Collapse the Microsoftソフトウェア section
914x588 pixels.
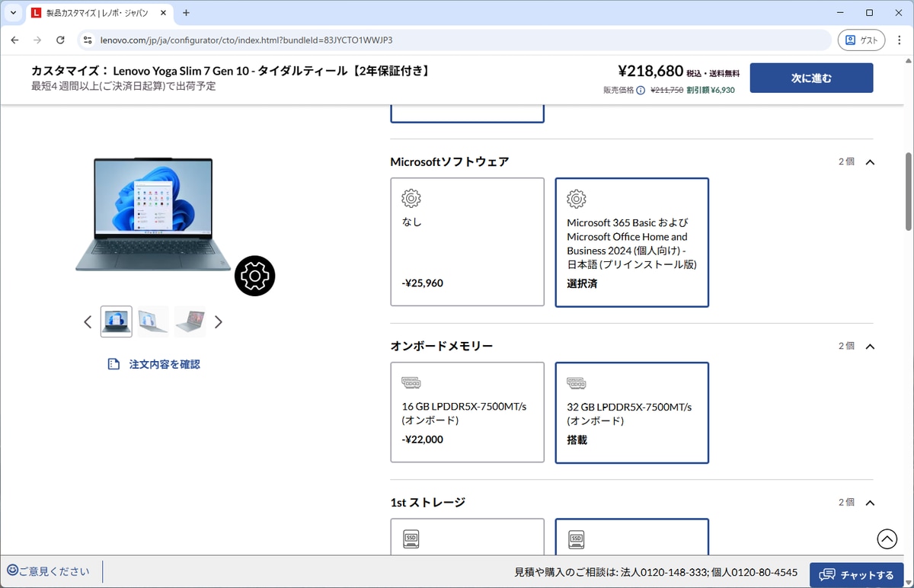coord(869,161)
